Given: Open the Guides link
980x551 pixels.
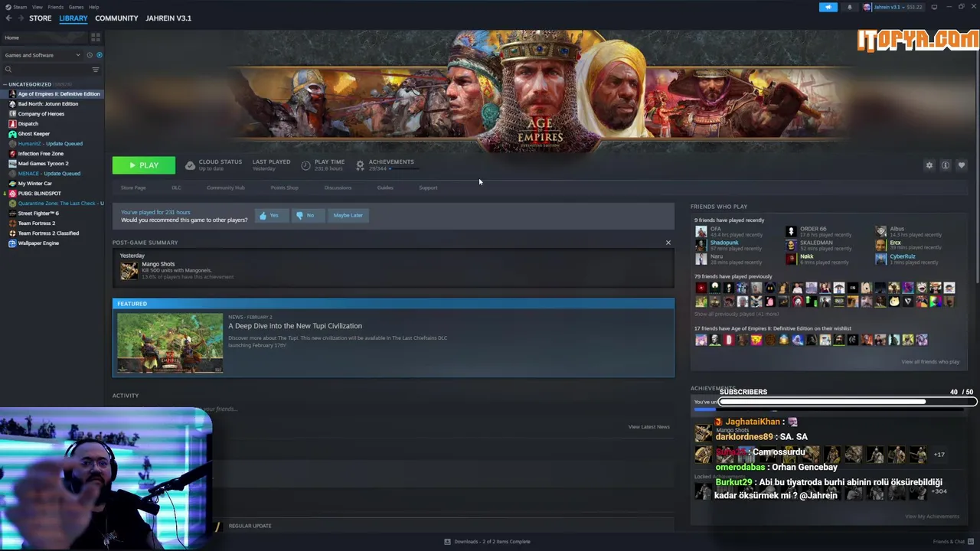Looking at the screenshot, I should [x=385, y=187].
